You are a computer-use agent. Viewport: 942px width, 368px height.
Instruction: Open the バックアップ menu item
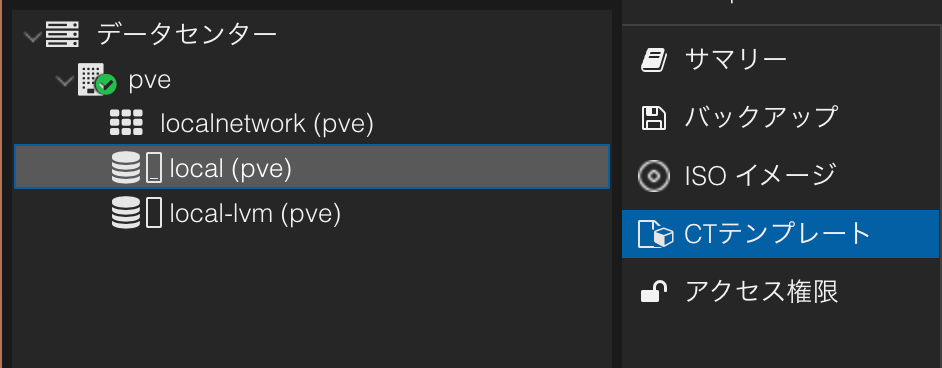click(780, 118)
